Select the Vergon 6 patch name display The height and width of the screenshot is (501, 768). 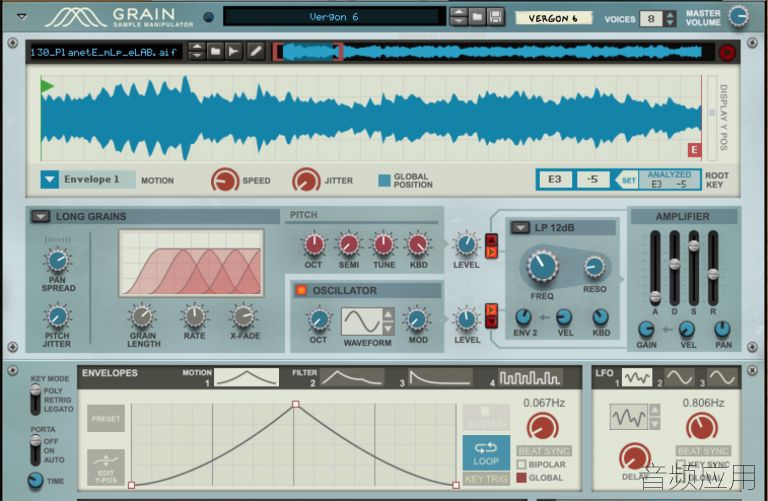[334, 17]
